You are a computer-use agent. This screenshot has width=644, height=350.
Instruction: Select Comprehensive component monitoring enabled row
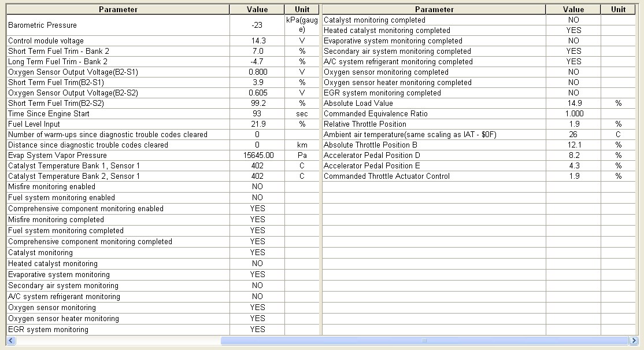162,209
